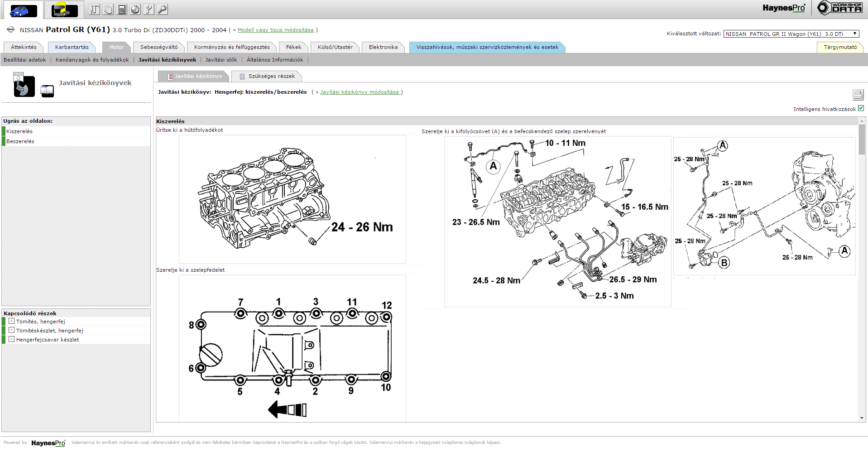Toggle the Intelligens hivatkozások checkbox
This screenshot has height=457, width=868.
(x=861, y=108)
